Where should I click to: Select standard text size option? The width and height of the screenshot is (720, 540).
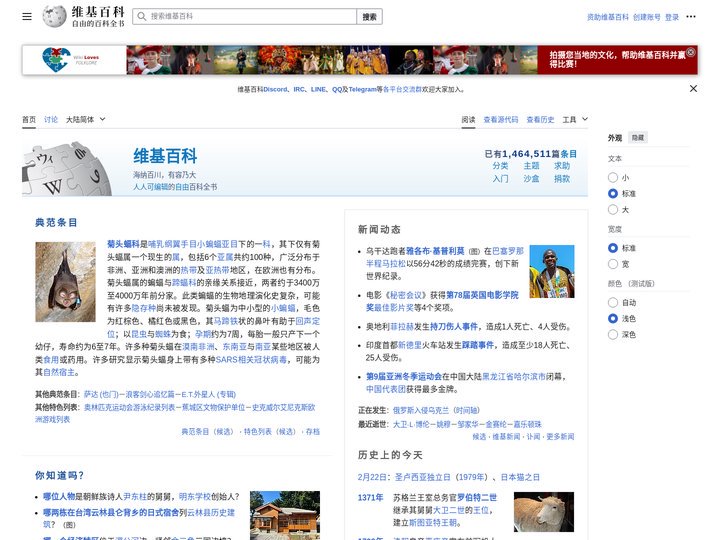(613, 193)
